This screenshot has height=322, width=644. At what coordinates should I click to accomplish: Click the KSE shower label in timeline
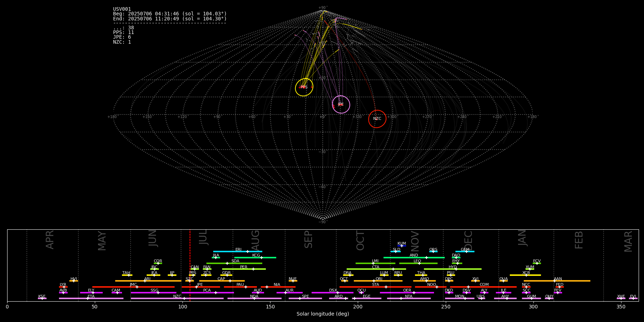pos(42,296)
